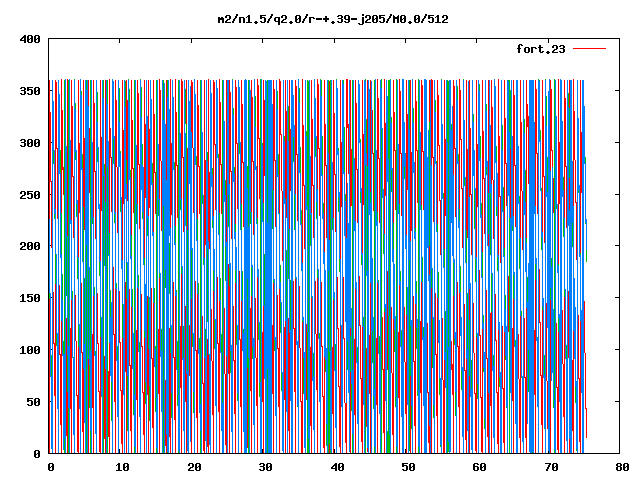Click the y-axis label 50

coord(34,402)
